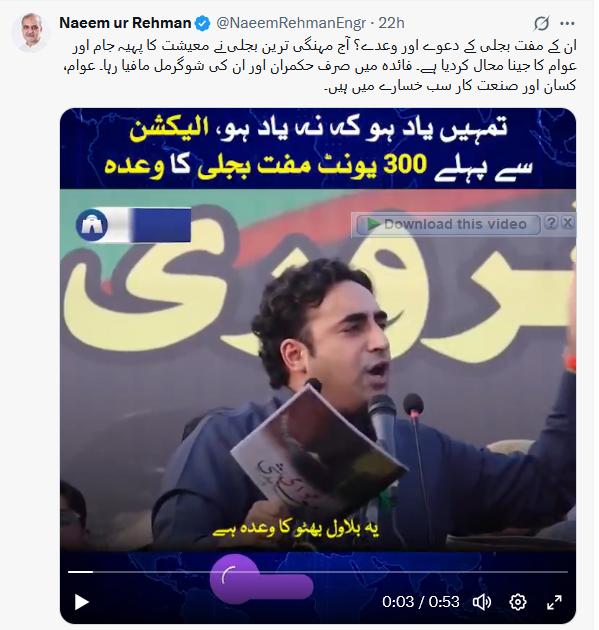Open the tweet via 22h timestamp
This screenshot has height=630, width=599.
[x=391, y=23]
